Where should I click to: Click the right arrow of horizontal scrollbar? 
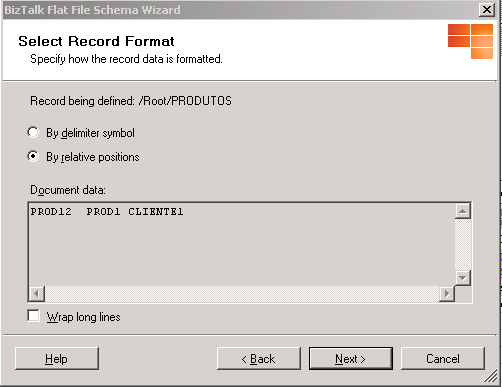tap(447, 294)
